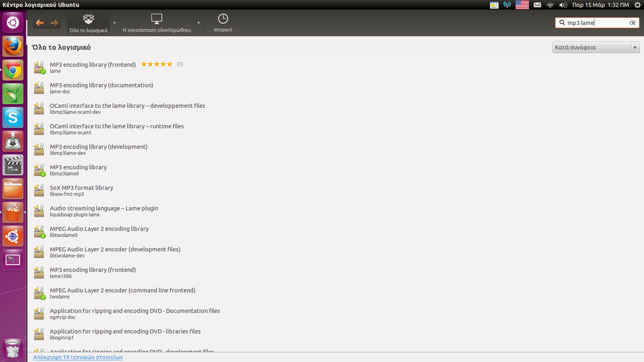Click the volume indicator in top panel
Viewport: 644px width, 362px height.
563,5
